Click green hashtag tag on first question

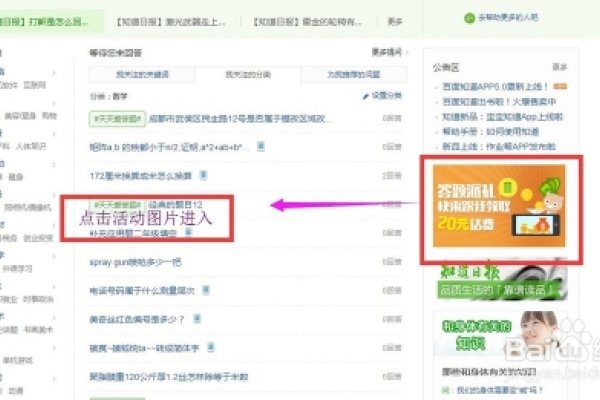[117, 119]
